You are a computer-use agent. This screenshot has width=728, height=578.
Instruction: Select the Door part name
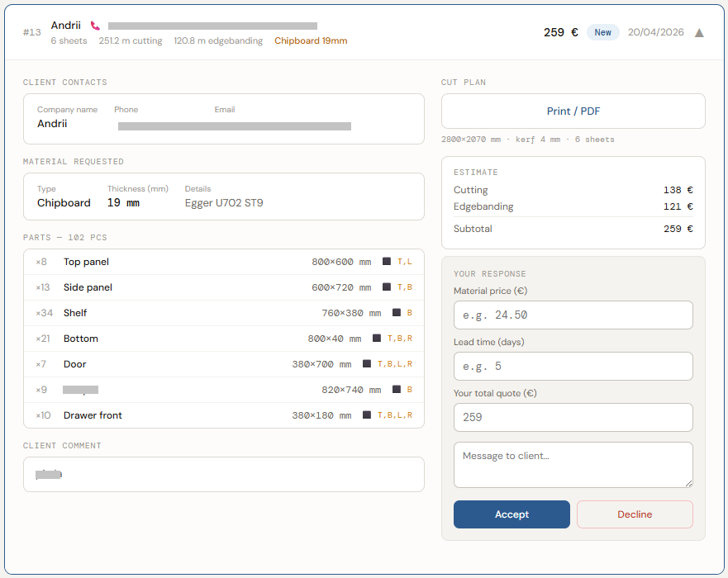coord(74,363)
